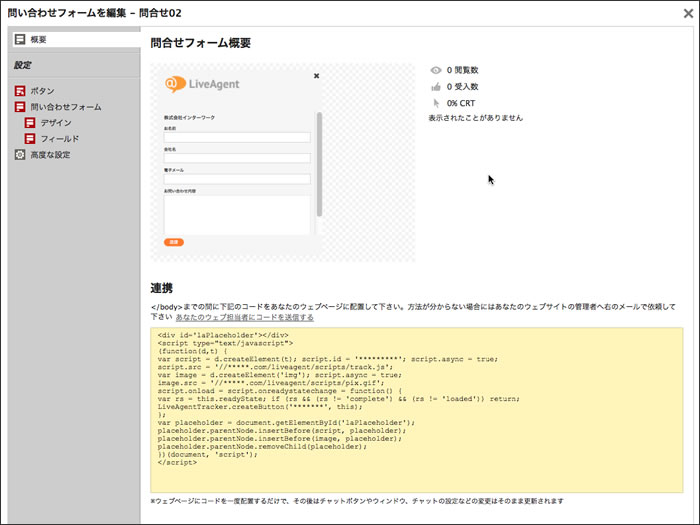Click the red ボタン icon

20,91
